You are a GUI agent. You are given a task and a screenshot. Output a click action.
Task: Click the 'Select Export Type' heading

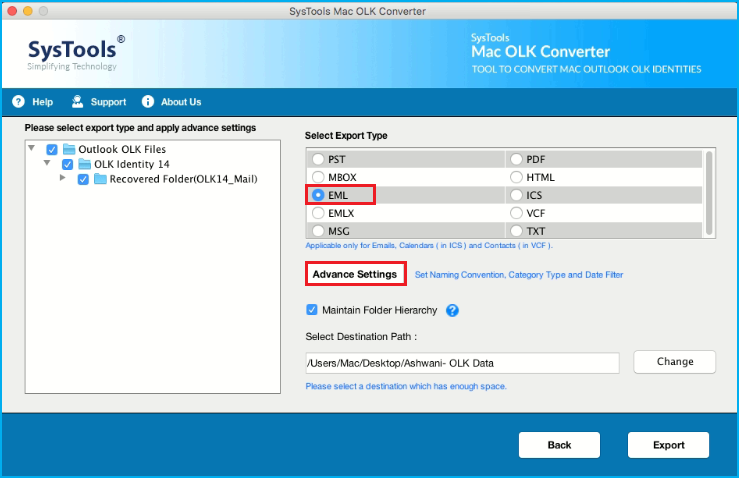[x=346, y=136]
